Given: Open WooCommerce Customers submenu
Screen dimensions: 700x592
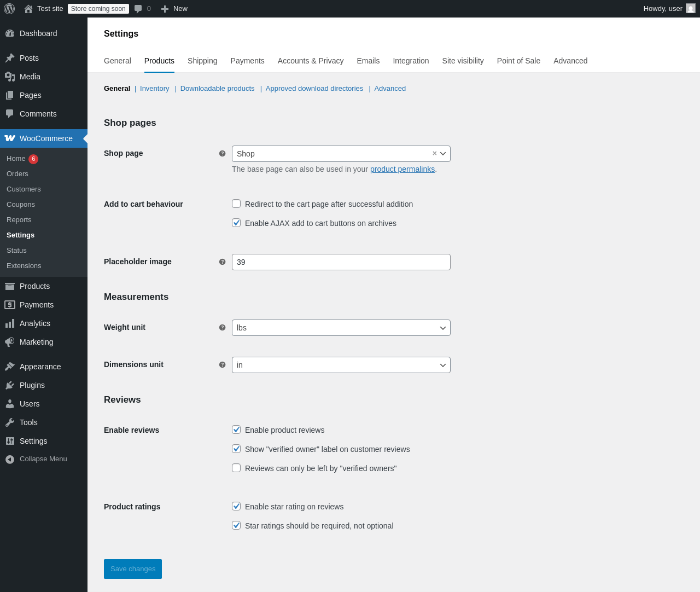Looking at the screenshot, I should coord(44,189).
